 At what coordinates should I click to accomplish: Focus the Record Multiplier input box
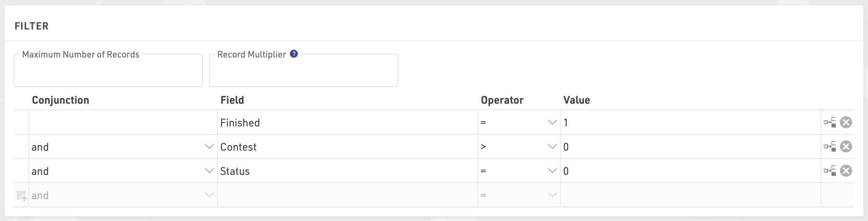click(303, 73)
